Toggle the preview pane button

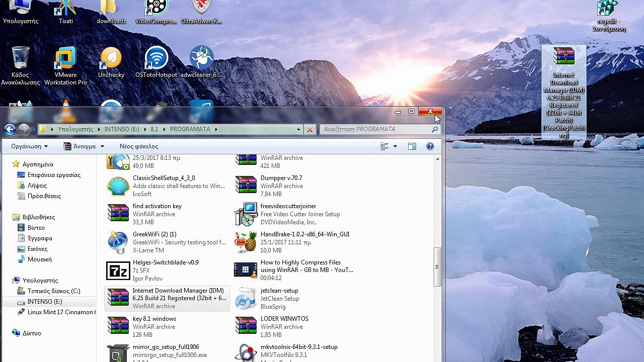tap(412, 146)
